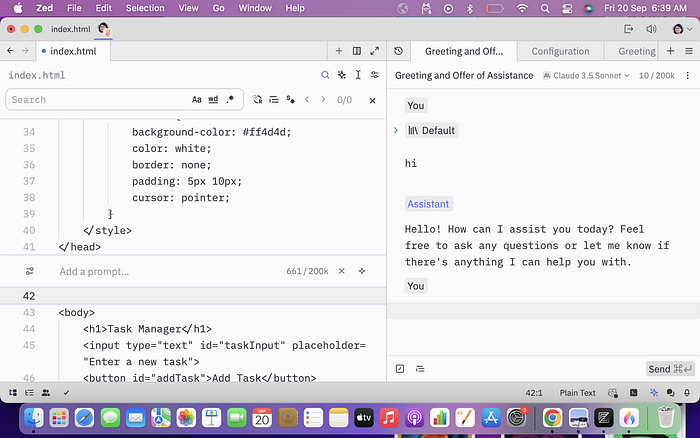Open assistant panel hamburger menu
Screen dimensions: 700x438
pyautogui.click(x=689, y=51)
